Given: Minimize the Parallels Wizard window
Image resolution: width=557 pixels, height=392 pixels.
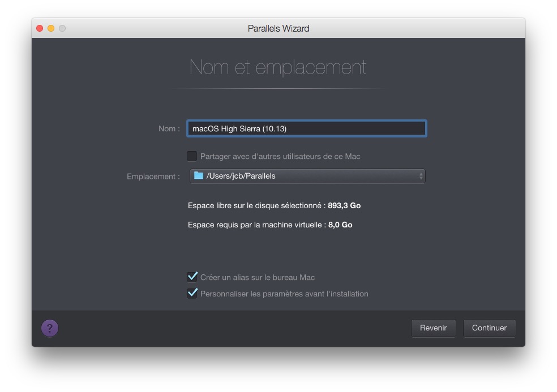Looking at the screenshot, I should click(x=51, y=28).
